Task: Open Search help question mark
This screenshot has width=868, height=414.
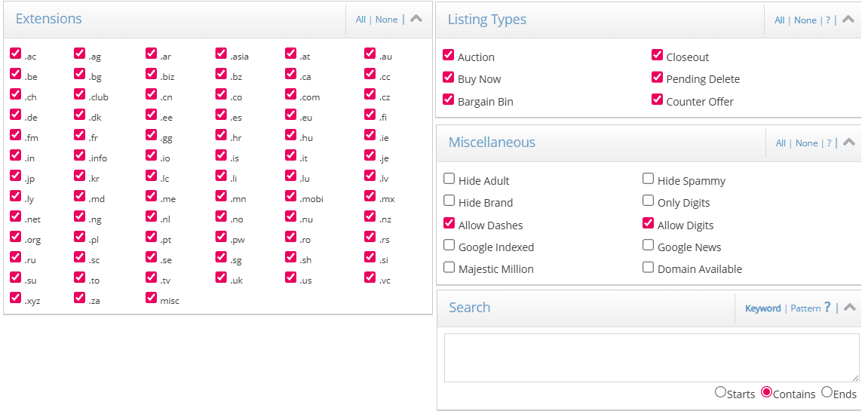Action: pyautogui.click(x=827, y=307)
